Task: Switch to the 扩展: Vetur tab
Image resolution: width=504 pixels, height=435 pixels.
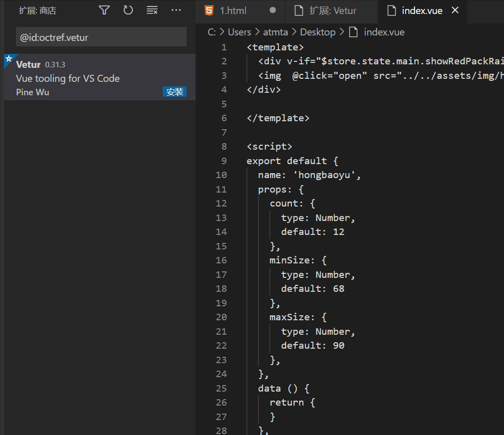Action: (x=331, y=10)
